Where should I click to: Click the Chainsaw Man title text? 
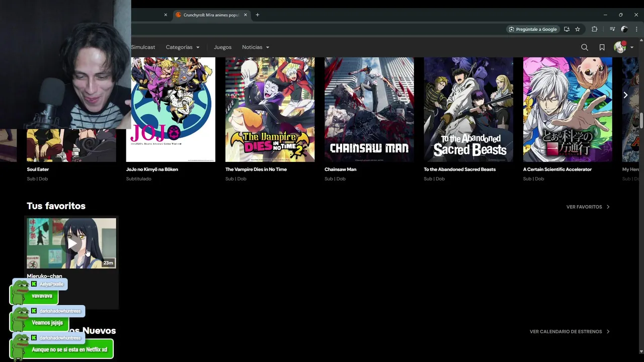tap(341, 169)
